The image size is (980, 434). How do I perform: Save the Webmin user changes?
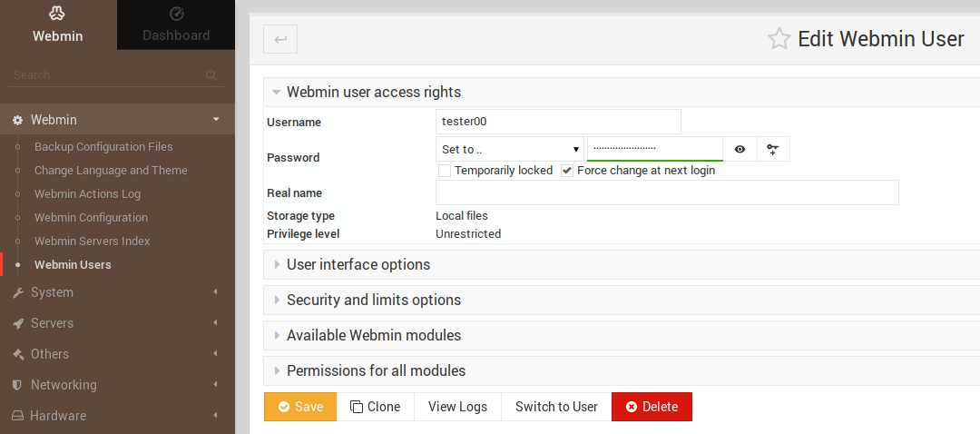[x=300, y=407]
